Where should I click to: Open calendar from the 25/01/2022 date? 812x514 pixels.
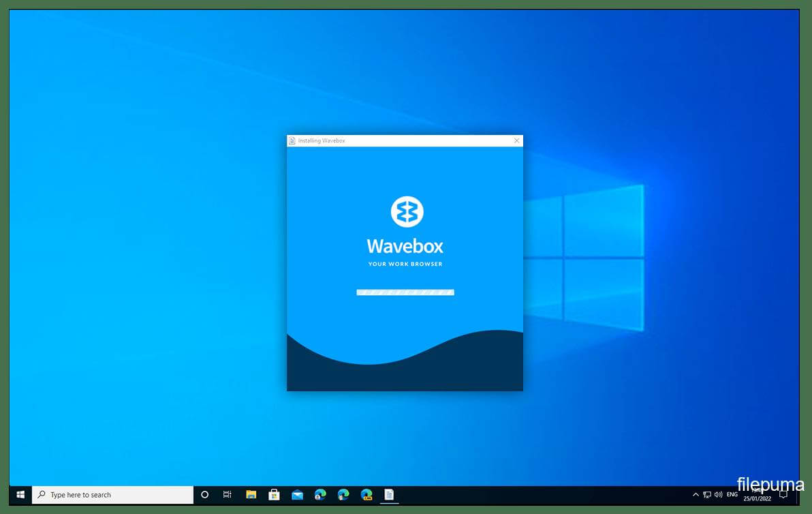[x=757, y=499]
